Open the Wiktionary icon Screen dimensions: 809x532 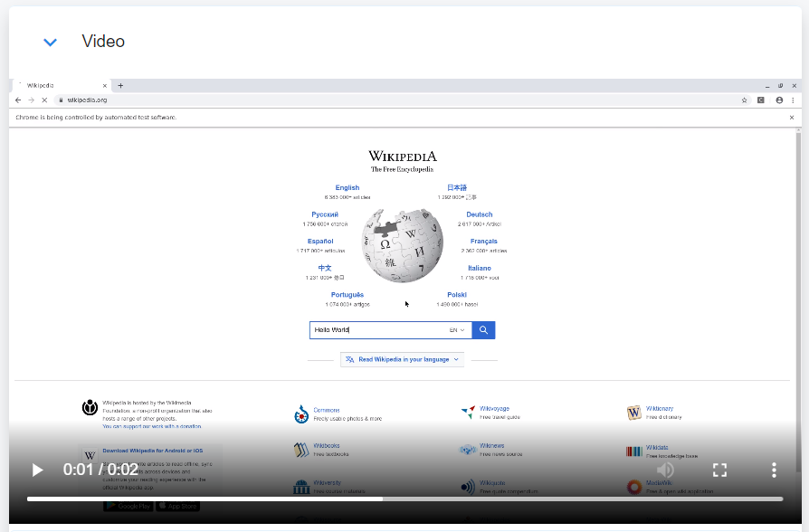pos(634,413)
